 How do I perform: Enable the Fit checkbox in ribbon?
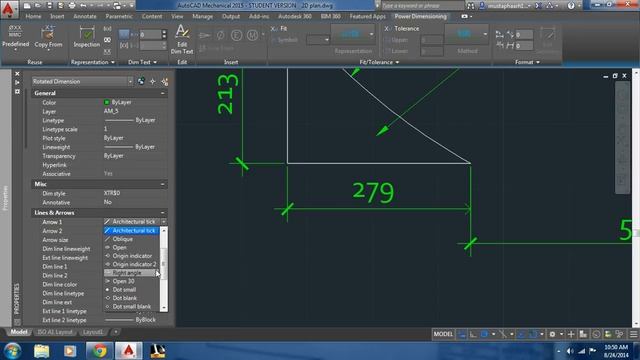tap(273, 29)
